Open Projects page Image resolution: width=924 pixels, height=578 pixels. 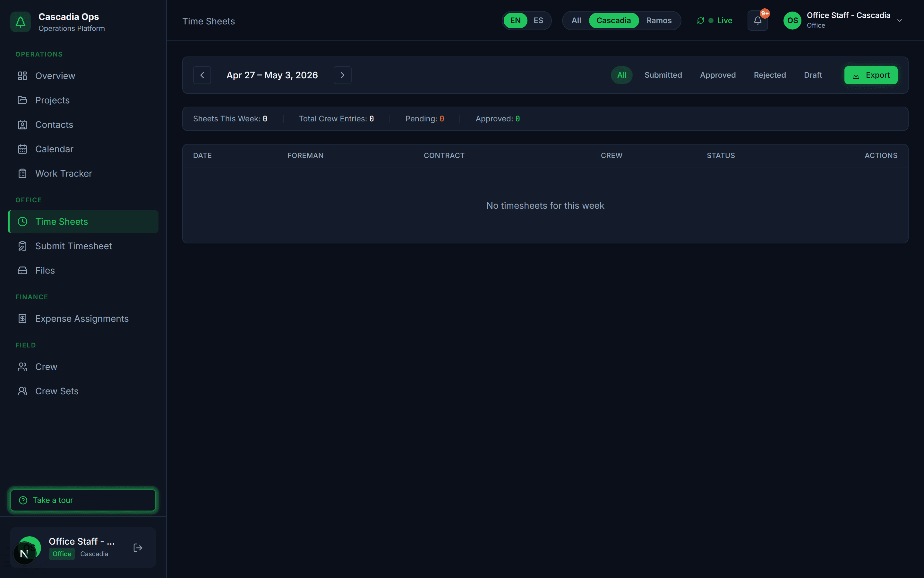(x=83, y=100)
